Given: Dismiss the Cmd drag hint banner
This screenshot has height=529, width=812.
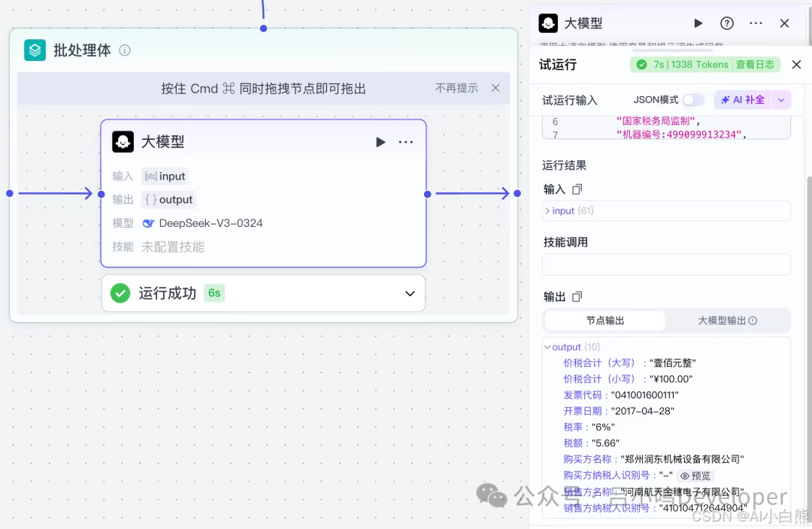Looking at the screenshot, I should coord(495,88).
